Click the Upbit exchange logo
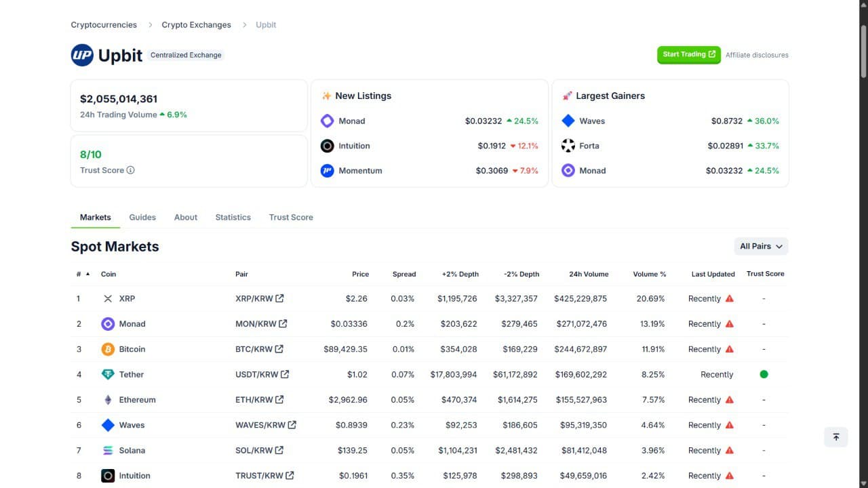868x488 pixels. [82, 55]
